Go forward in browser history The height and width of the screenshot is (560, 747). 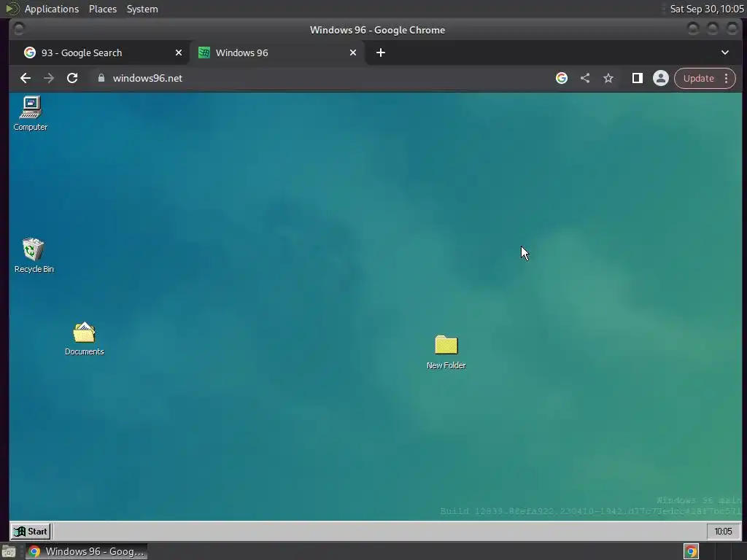(49, 78)
